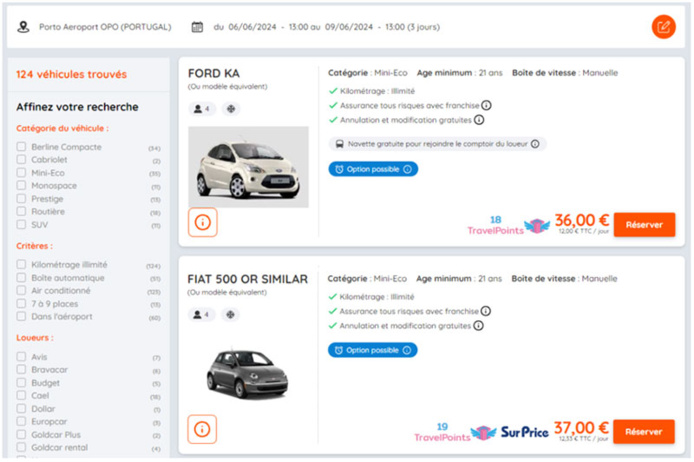The width and height of the screenshot is (694, 462).
Task: Click info icon beside Ford Ka free cancellation
Action: pos(479,120)
